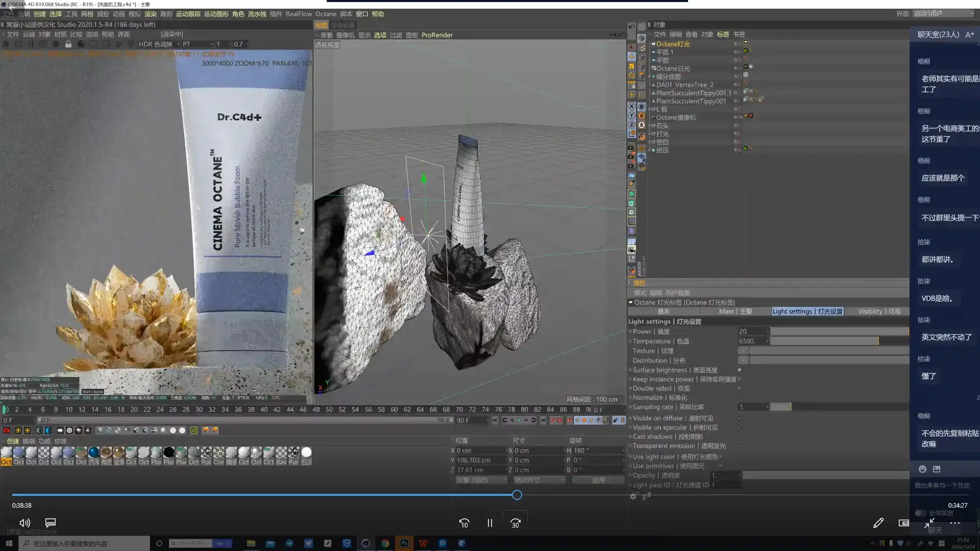Toggle the X axis lock icon

pos(631,106)
